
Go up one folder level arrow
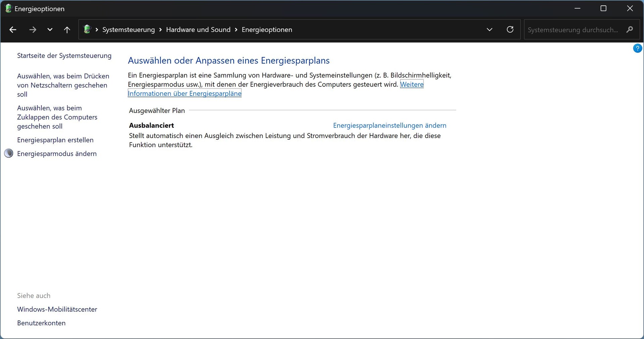[x=67, y=30]
